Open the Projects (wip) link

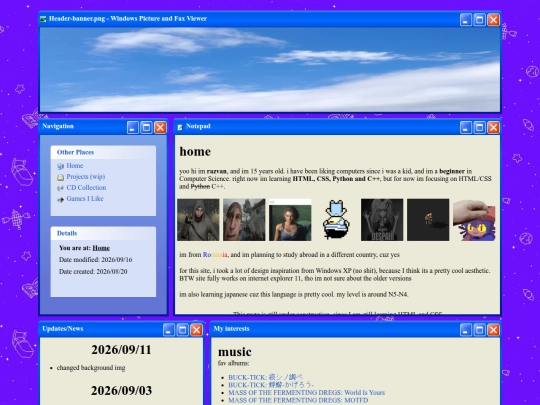85,177
